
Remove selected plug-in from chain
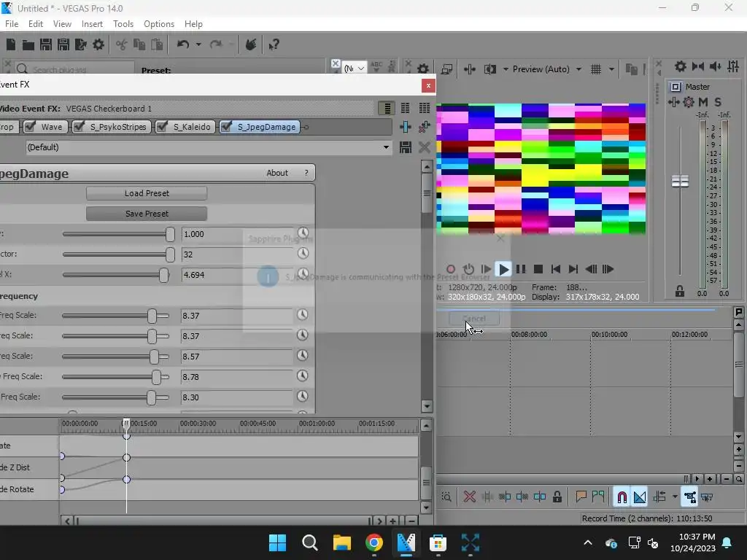424,127
